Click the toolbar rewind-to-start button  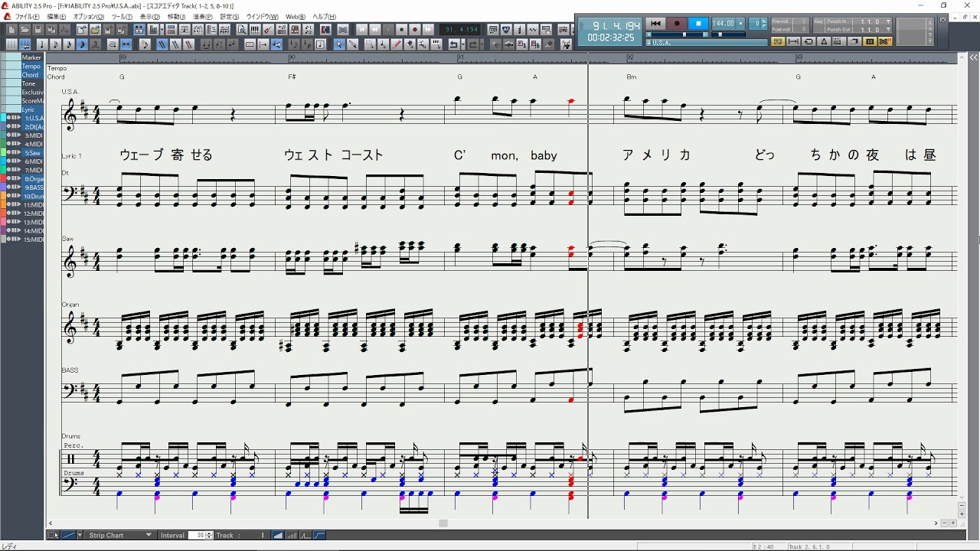coord(361,29)
